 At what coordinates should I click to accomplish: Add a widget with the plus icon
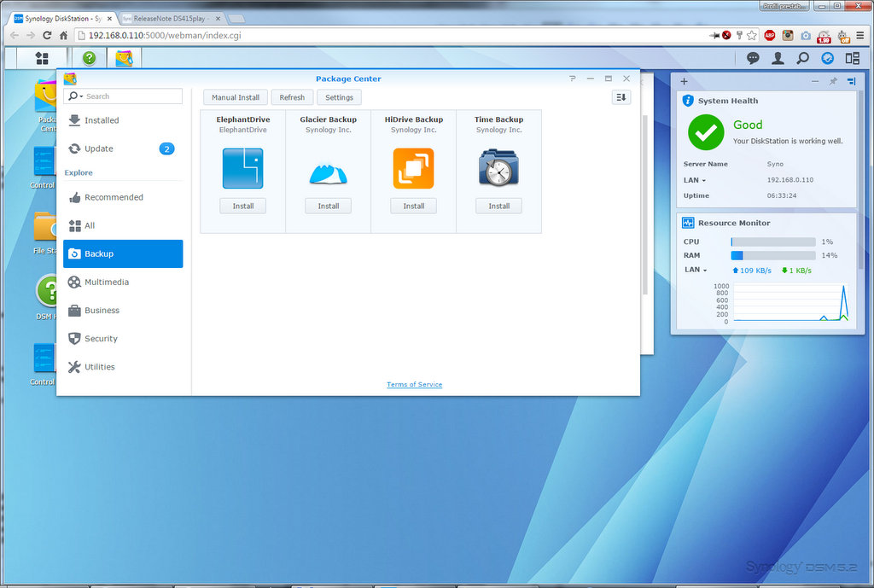click(684, 81)
